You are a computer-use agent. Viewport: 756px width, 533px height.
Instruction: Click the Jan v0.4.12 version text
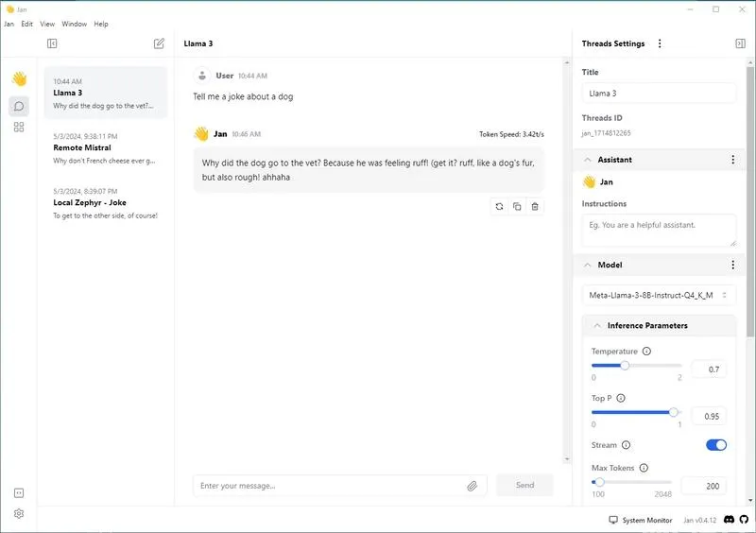pos(699,520)
